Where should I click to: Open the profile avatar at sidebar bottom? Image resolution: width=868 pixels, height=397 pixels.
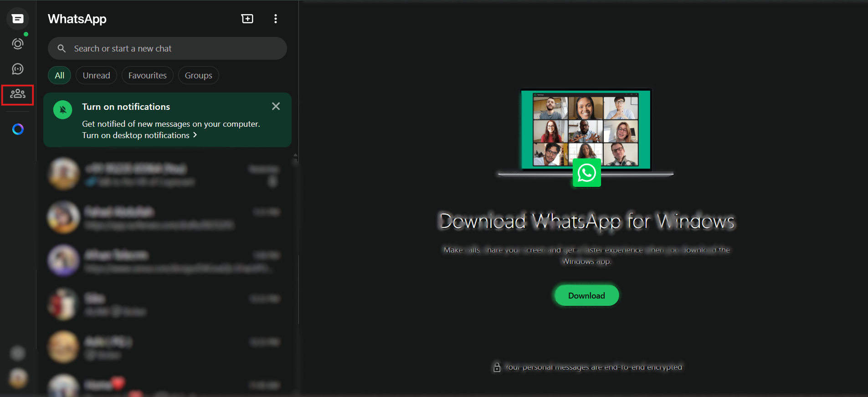pos(18,378)
